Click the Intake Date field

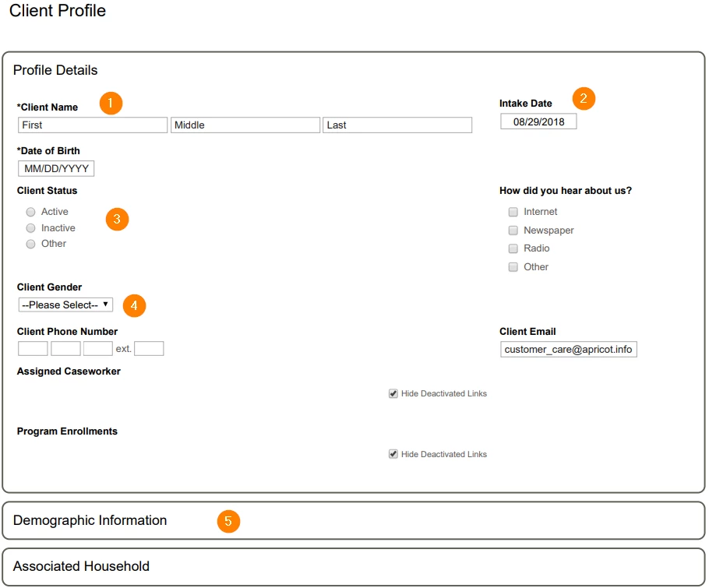[538, 121]
